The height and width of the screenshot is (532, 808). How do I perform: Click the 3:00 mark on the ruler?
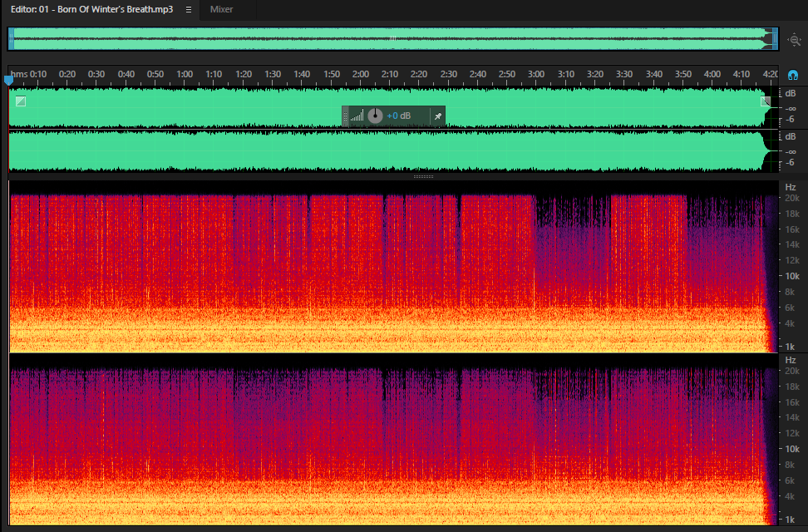[536, 74]
